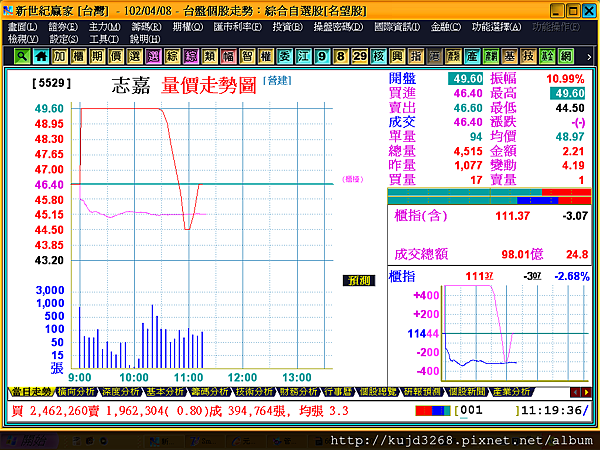Click the gray 港 toolbar icon
Screen dimensions: 600x450
pos(435,56)
